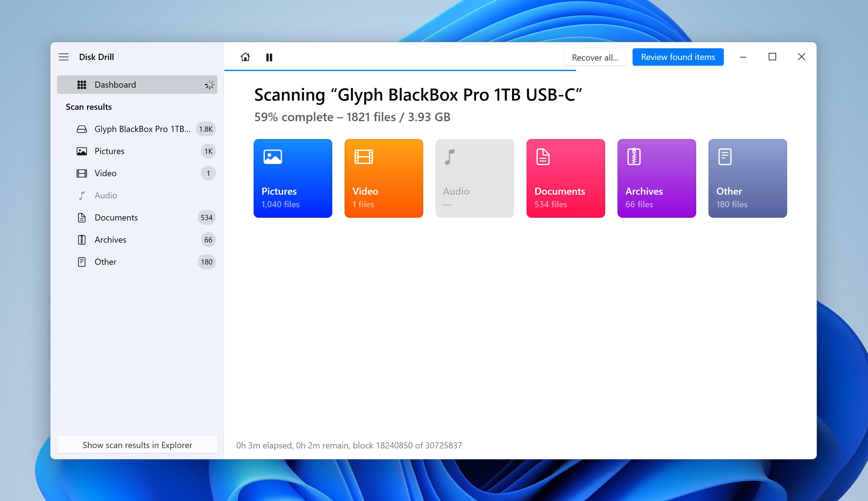Screen dimensions: 868x501
Task: Click the Review found items button
Action: coord(678,57)
